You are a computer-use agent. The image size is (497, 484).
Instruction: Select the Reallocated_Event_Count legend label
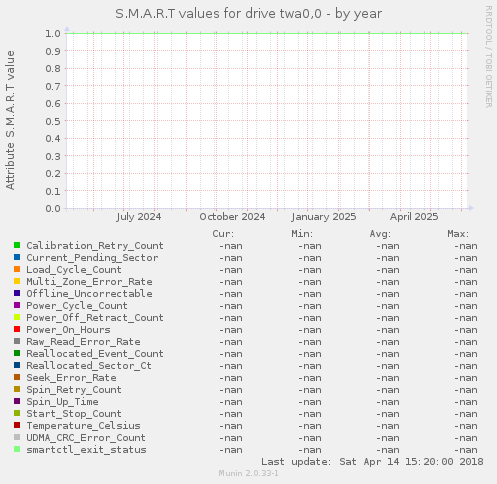click(x=95, y=354)
